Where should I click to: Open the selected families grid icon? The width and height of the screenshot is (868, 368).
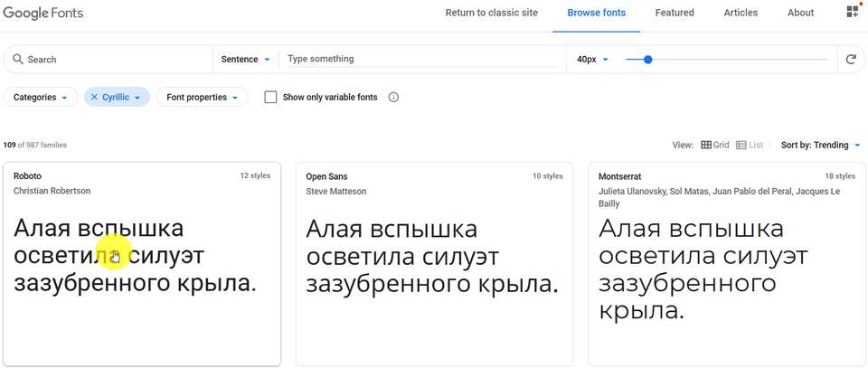click(853, 12)
